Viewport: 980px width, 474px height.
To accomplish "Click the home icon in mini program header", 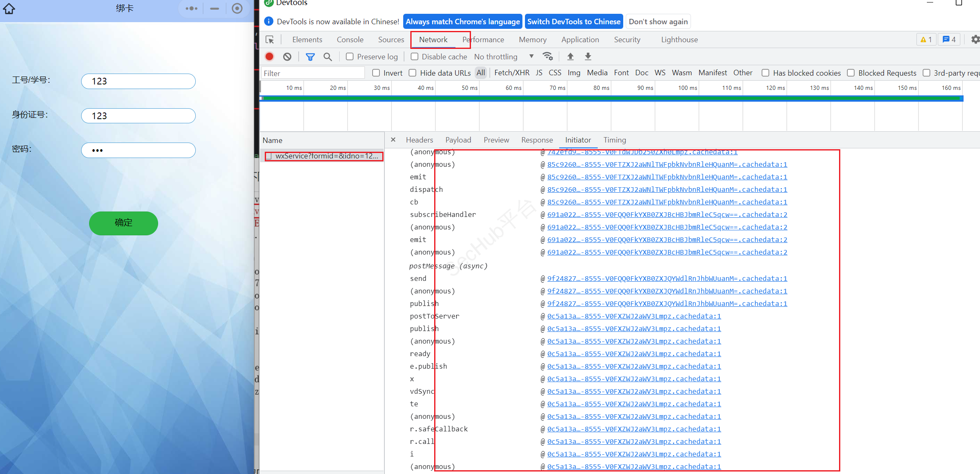I will 9,8.
